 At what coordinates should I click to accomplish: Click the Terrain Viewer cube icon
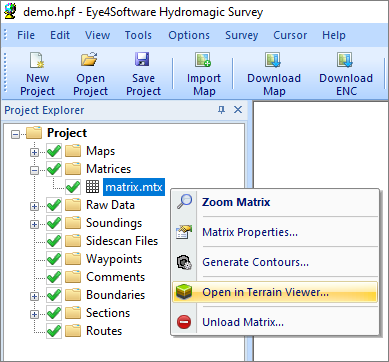[x=184, y=292]
